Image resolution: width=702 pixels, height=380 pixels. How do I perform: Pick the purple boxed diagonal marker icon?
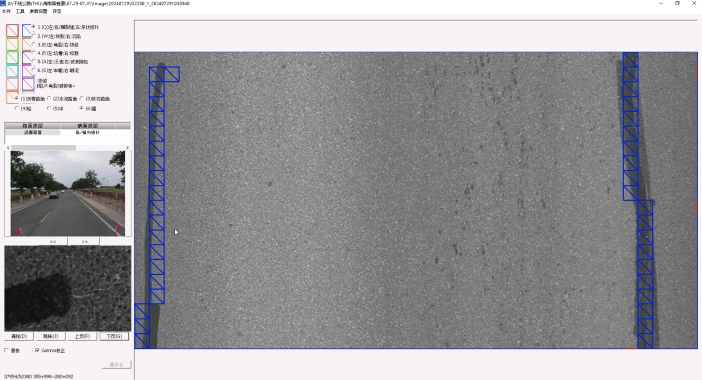coord(28,84)
